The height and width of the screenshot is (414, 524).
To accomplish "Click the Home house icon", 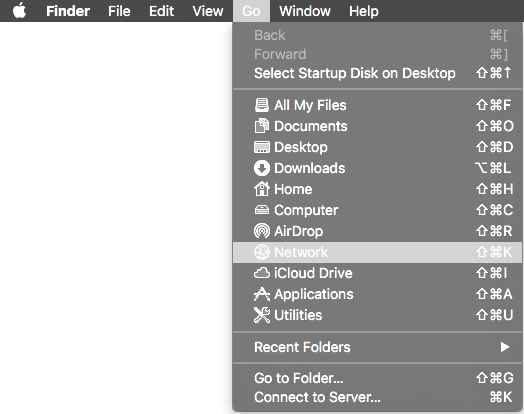I will [262, 189].
